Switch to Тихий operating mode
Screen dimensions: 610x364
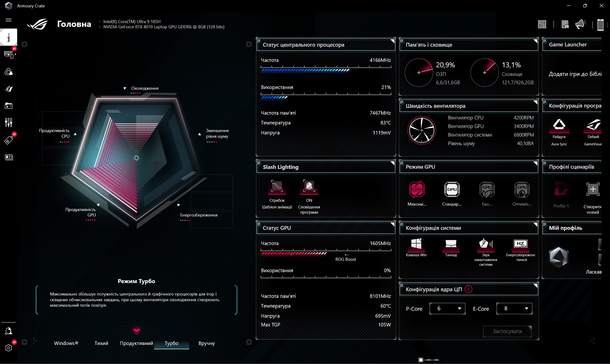(x=101, y=343)
